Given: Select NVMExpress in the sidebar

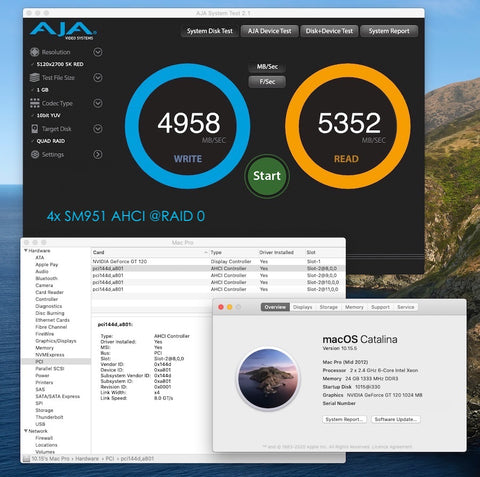Looking at the screenshot, I should (x=50, y=355).
